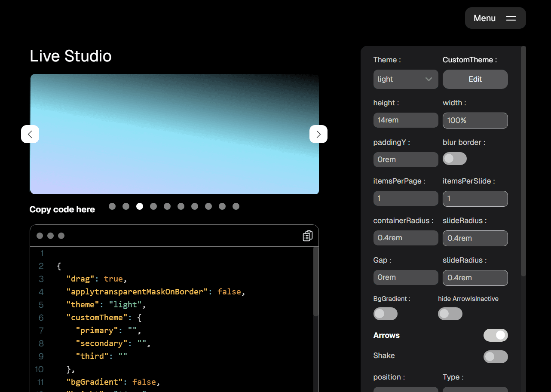
Task: Click the "third" code line
Action: pyautogui.click(x=101, y=356)
